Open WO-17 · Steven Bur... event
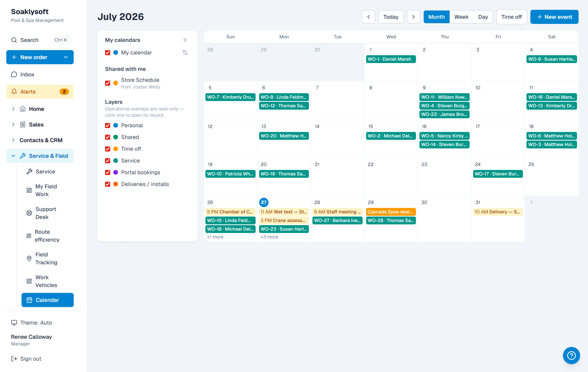This screenshot has height=372, width=588. click(498, 174)
